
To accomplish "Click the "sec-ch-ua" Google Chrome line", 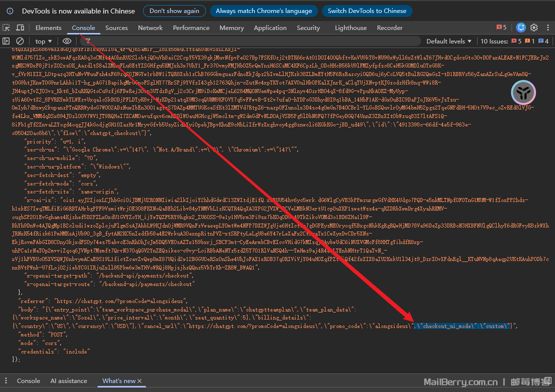I will pos(161,150).
